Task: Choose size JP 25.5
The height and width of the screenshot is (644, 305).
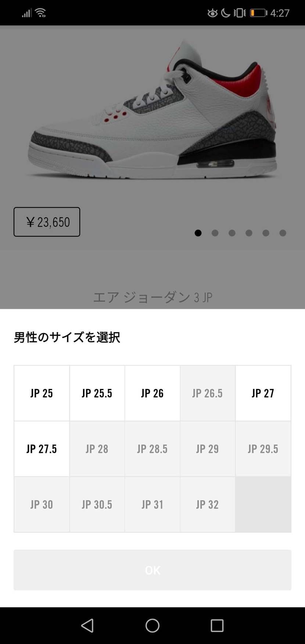Action: (x=97, y=393)
